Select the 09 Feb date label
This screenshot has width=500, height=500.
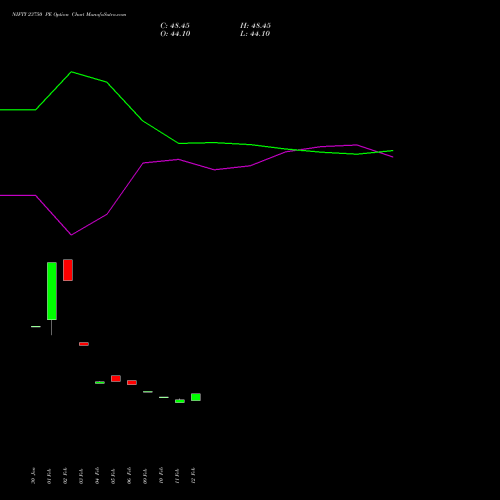click(x=145, y=476)
